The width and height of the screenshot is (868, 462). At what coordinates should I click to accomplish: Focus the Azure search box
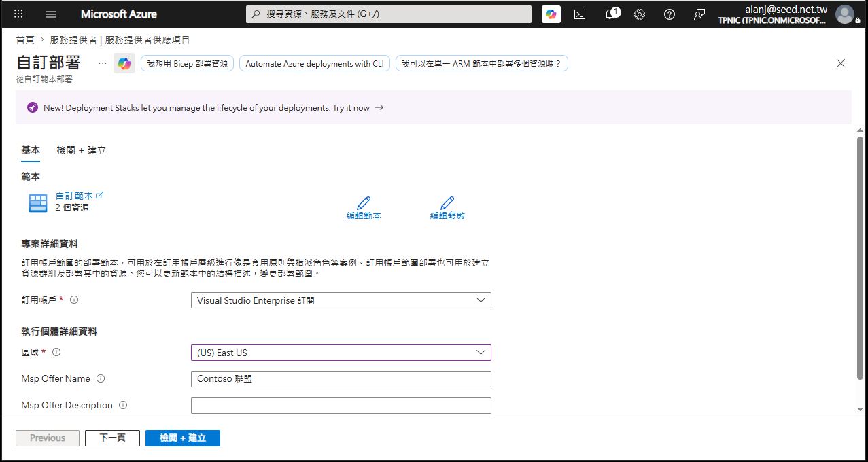[389, 14]
